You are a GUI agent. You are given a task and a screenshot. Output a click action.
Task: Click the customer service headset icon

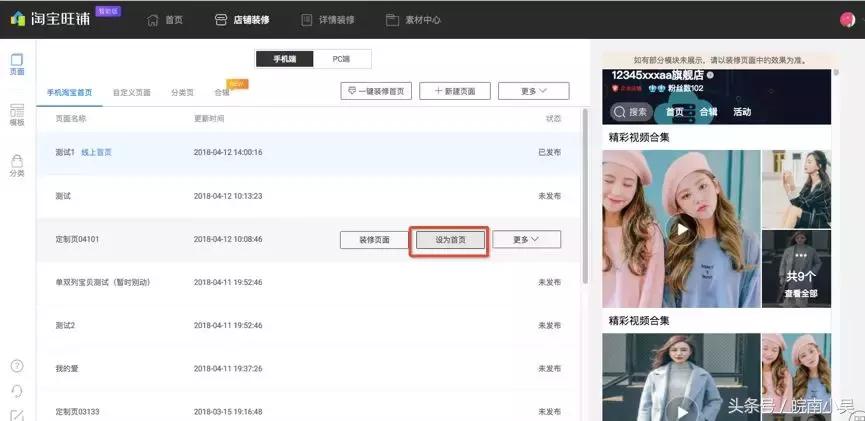click(17, 391)
